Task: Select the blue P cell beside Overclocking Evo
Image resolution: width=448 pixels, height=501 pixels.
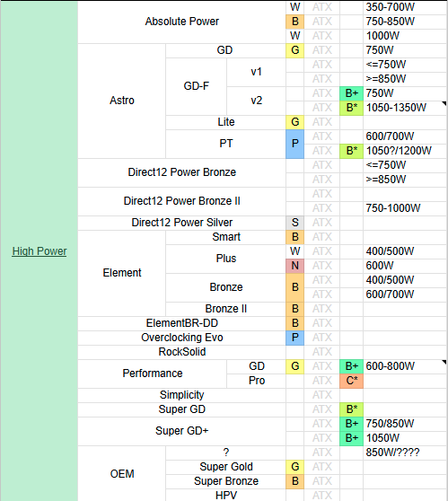Action: (295, 338)
